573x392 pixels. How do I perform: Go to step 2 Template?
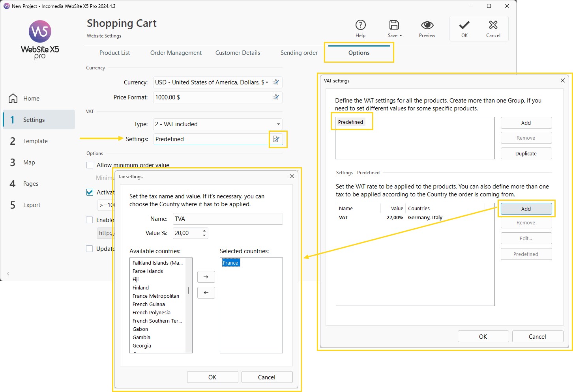[x=39, y=141]
